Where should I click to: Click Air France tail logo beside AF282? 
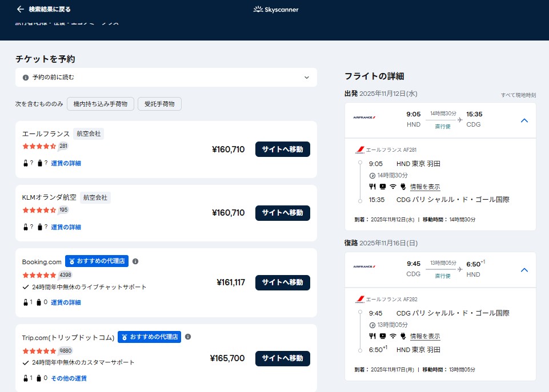(x=360, y=300)
